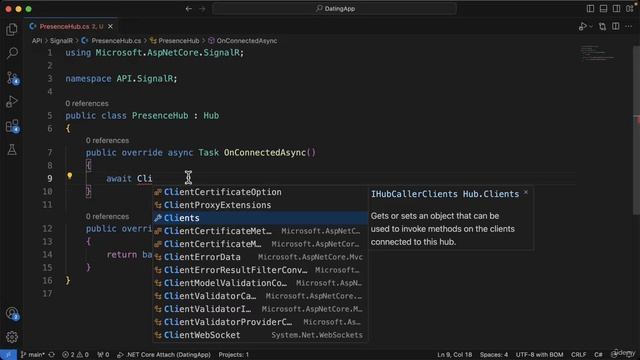The width and height of the screenshot is (640, 360).
Task: Click the OnConnectedAsync method name
Action: [x=265, y=153]
